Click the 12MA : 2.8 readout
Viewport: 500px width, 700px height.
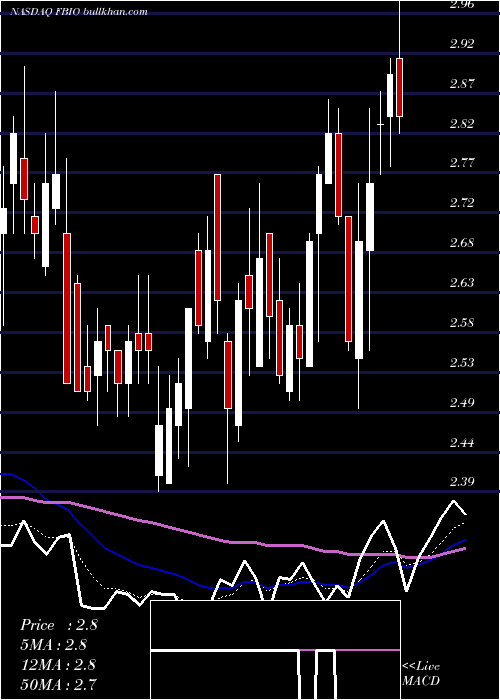click(58, 664)
